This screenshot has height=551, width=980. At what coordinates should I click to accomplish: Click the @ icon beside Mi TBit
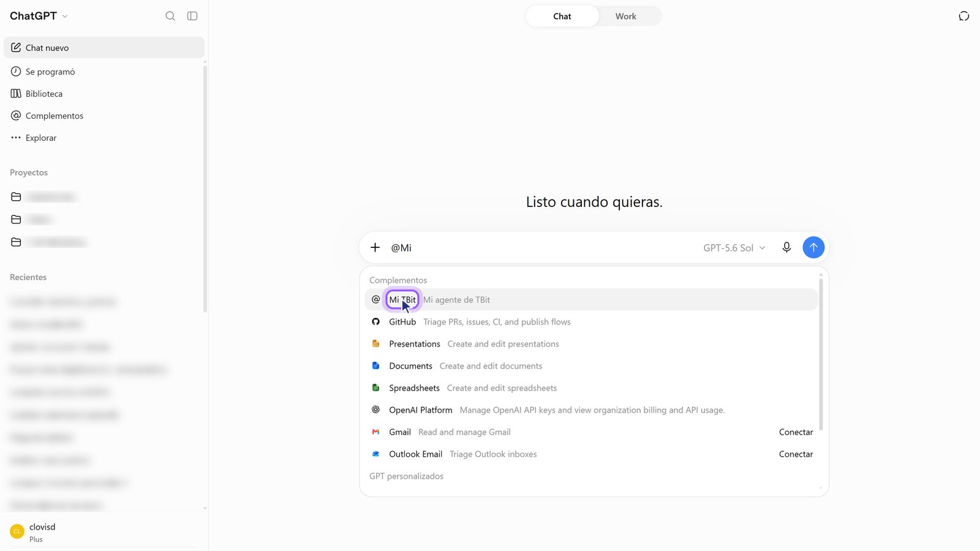coord(376,300)
